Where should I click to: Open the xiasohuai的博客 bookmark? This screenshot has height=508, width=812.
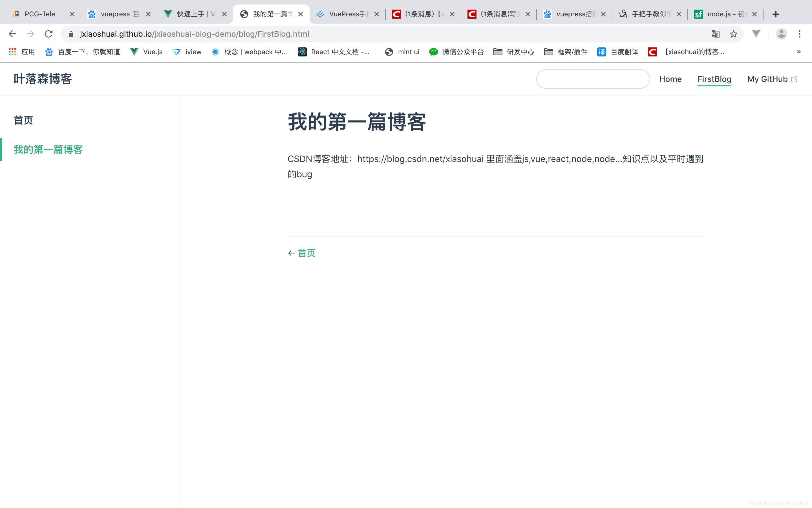[686, 52]
